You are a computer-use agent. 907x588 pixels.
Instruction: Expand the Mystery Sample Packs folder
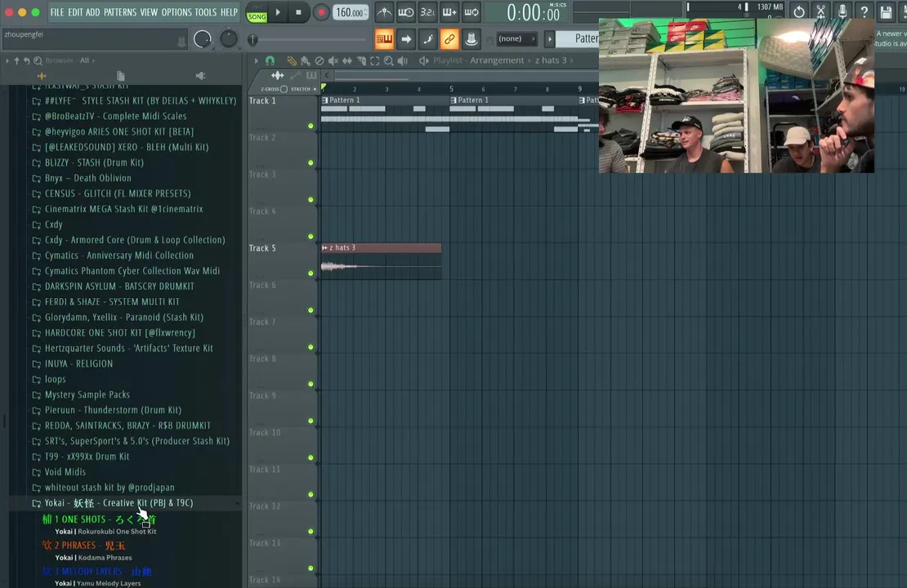[x=87, y=394]
